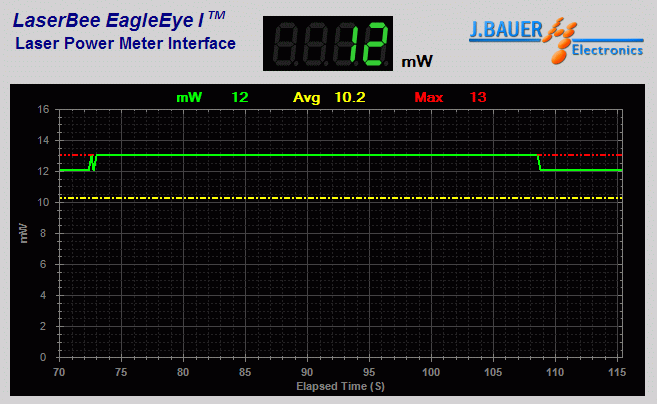Click the 16 label on the vertical axis
The height and width of the screenshot is (404, 657).
43,110
